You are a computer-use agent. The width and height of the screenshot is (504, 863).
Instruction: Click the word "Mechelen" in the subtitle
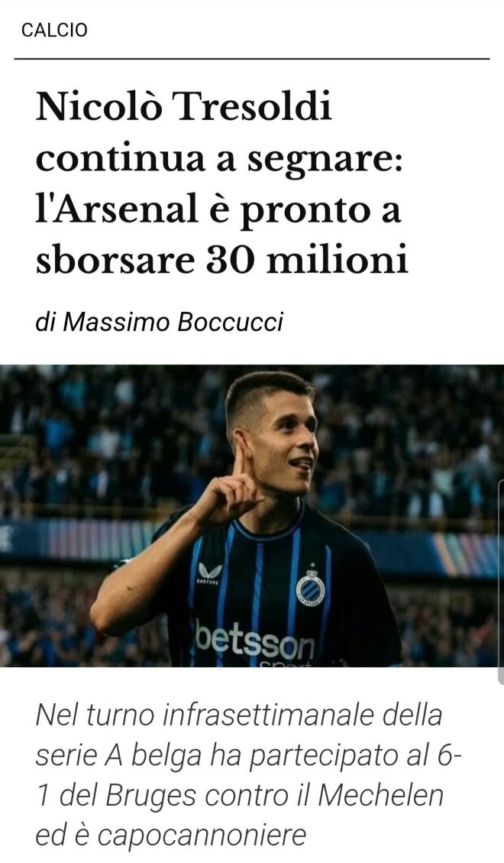pyautogui.click(x=380, y=795)
